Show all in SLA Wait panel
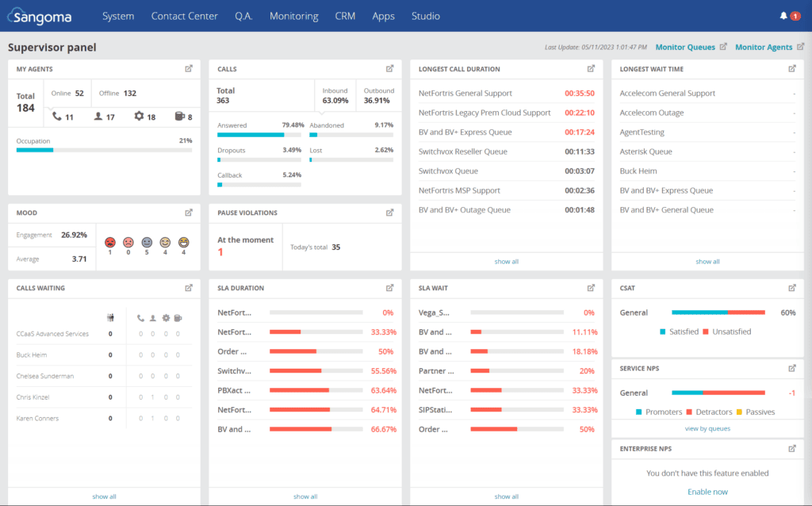Image resolution: width=812 pixels, height=506 pixels. tap(507, 496)
